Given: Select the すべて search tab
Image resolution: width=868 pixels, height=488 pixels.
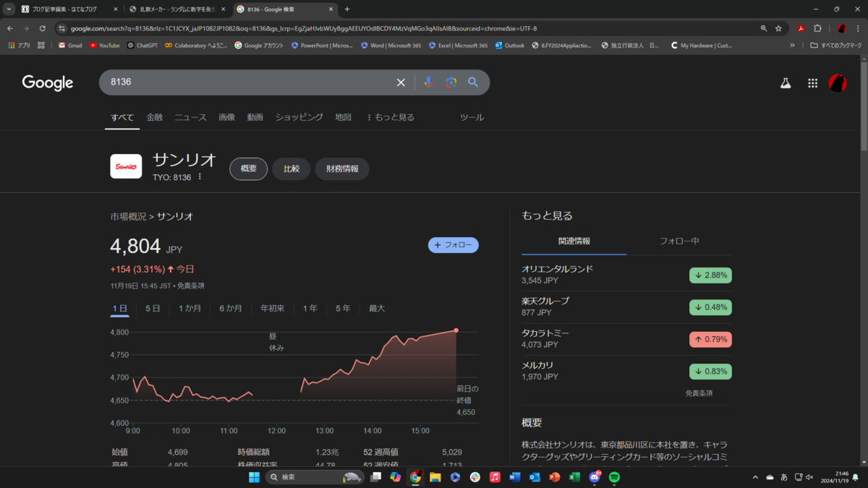Looking at the screenshot, I should tap(122, 117).
